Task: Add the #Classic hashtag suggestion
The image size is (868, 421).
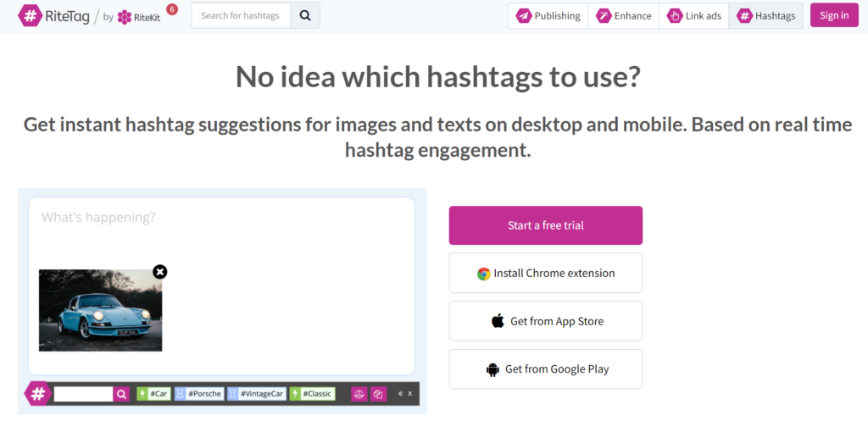Action: [x=313, y=394]
